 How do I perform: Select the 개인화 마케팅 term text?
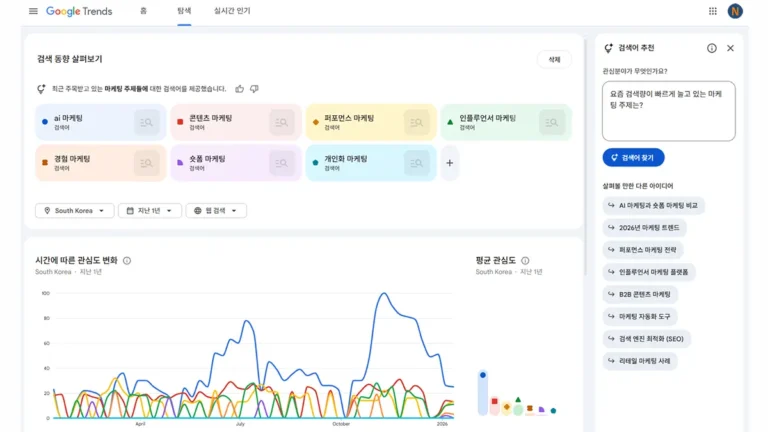(x=346, y=159)
